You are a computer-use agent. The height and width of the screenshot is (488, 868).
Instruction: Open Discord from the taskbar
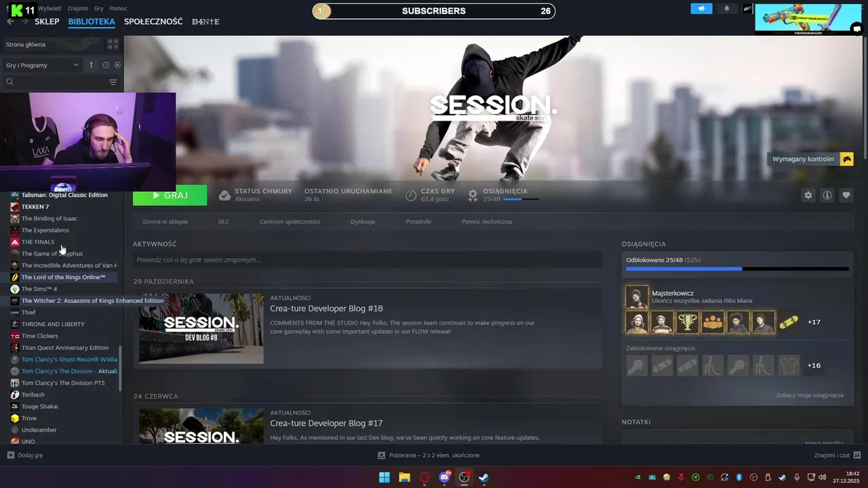[445, 477]
